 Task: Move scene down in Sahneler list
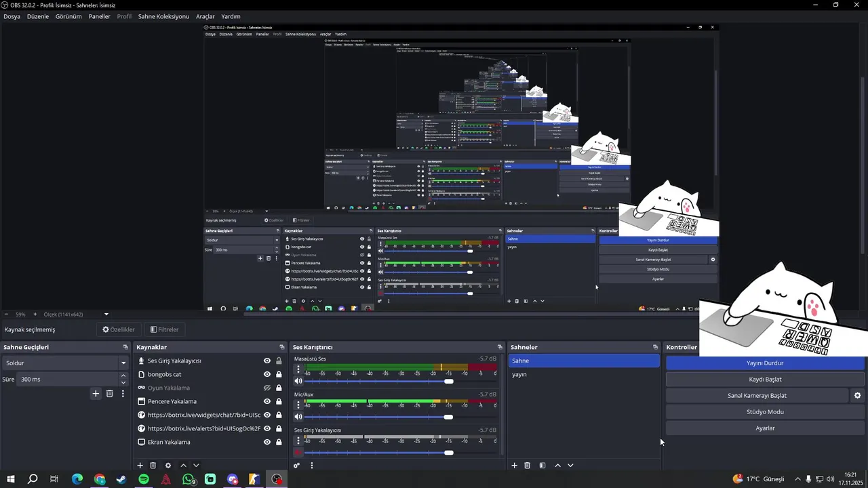(x=570, y=466)
